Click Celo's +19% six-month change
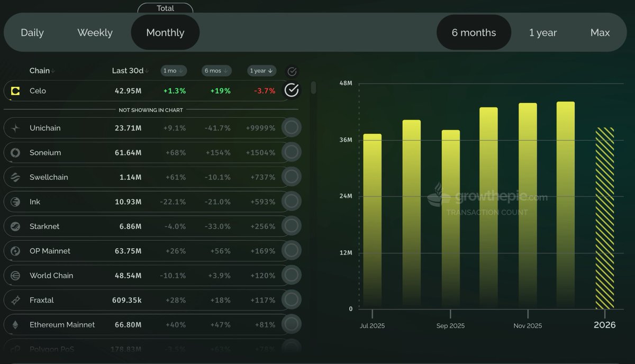 tap(221, 91)
